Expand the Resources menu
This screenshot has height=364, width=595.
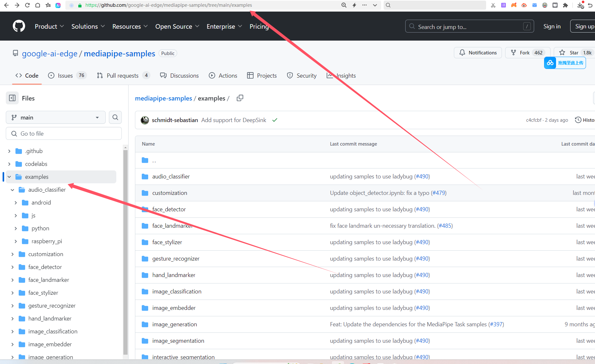pyautogui.click(x=130, y=26)
